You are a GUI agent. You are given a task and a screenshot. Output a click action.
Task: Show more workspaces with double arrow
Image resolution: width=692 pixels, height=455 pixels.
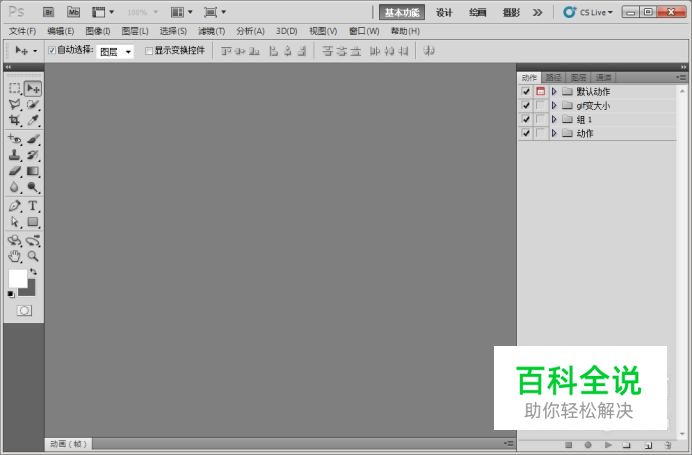pyautogui.click(x=537, y=12)
